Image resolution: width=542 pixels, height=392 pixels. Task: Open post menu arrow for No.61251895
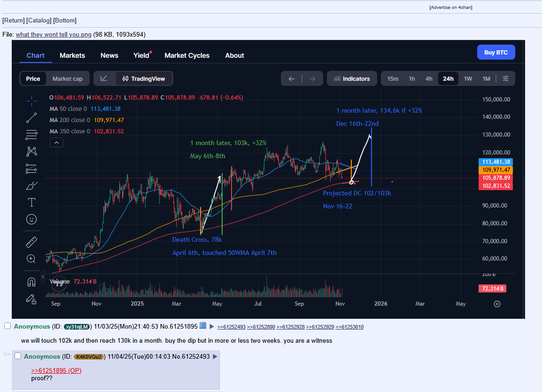pyautogui.click(x=212, y=327)
